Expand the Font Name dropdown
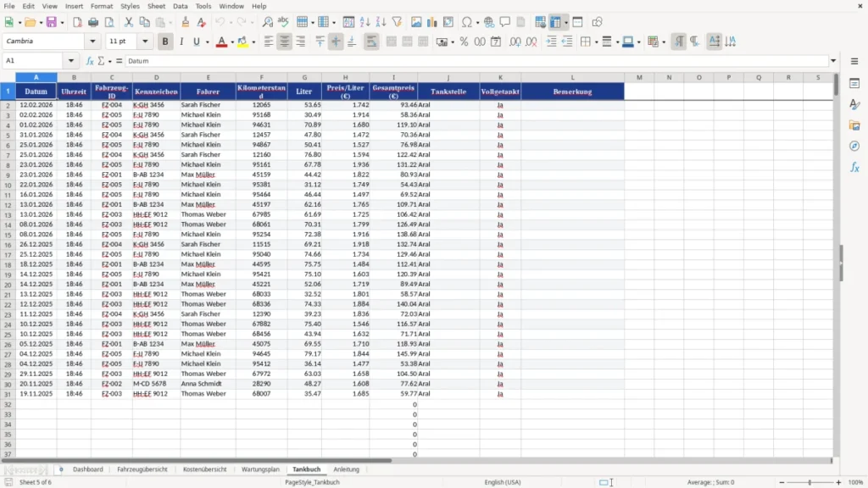The width and height of the screenshot is (868, 488). click(92, 42)
